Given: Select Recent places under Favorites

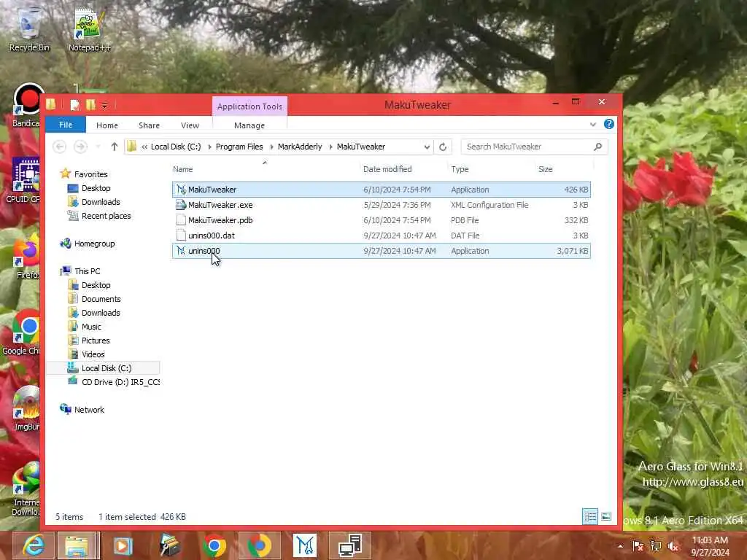Looking at the screenshot, I should pos(99,216).
